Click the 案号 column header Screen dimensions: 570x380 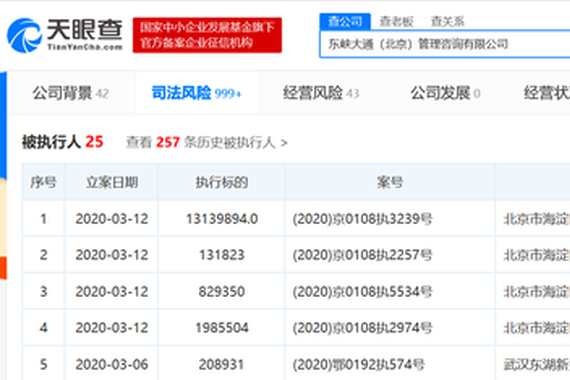pos(390,182)
